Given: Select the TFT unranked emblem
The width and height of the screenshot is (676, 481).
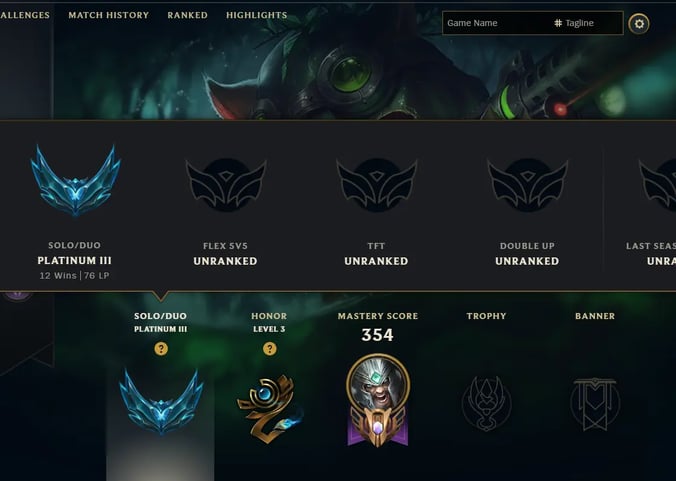Looking at the screenshot, I should click(x=376, y=185).
